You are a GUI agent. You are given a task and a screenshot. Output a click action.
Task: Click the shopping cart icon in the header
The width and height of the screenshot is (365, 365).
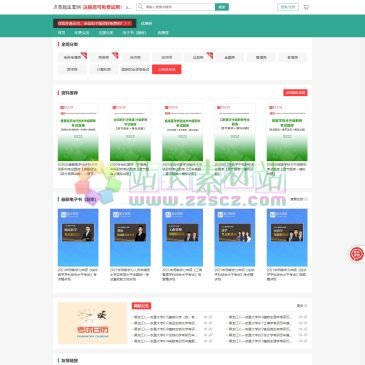(x=306, y=7)
